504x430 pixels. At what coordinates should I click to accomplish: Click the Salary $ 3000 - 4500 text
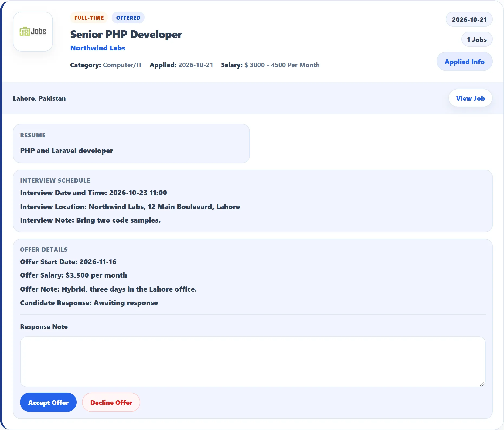(270, 65)
